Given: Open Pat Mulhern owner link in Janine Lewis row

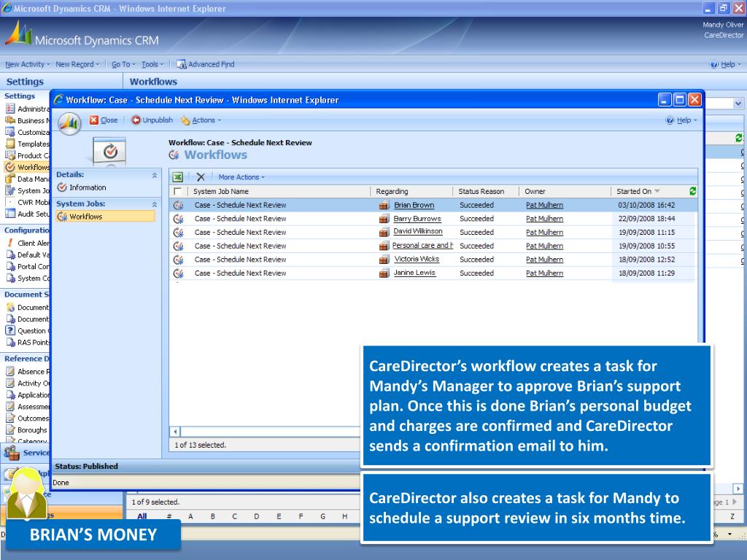Looking at the screenshot, I should pyautogui.click(x=544, y=273).
